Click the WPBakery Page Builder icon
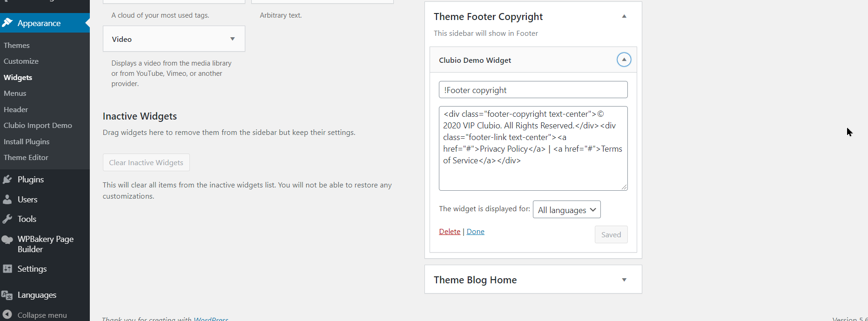This screenshot has height=321, width=868. (7, 240)
